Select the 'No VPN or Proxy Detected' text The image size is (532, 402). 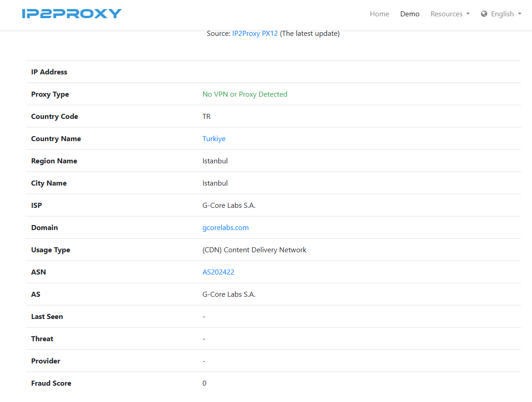click(x=245, y=94)
